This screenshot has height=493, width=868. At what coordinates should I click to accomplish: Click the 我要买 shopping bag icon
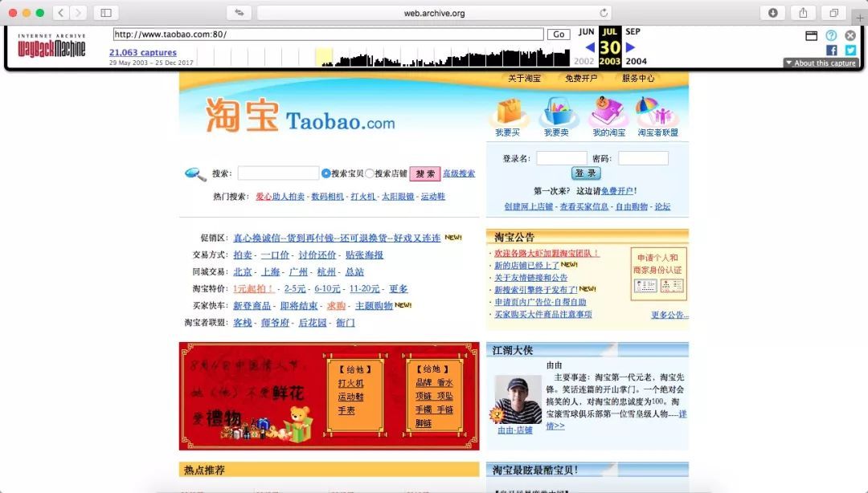point(508,112)
